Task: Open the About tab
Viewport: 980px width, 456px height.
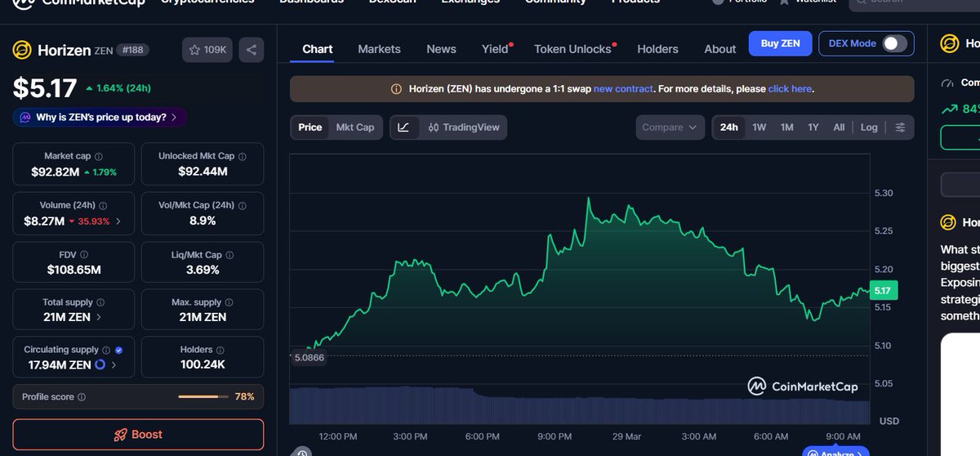Action: (x=720, y=49)
